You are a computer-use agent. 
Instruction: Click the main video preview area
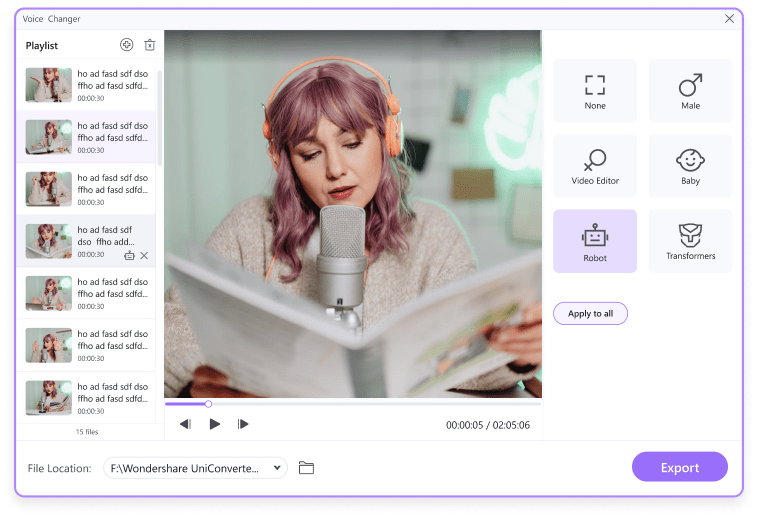(x=352, y=214)
